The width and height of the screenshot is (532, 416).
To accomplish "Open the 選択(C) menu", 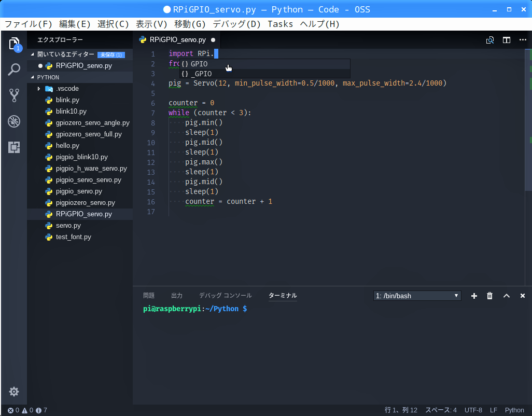I will [x=113, y=24].
